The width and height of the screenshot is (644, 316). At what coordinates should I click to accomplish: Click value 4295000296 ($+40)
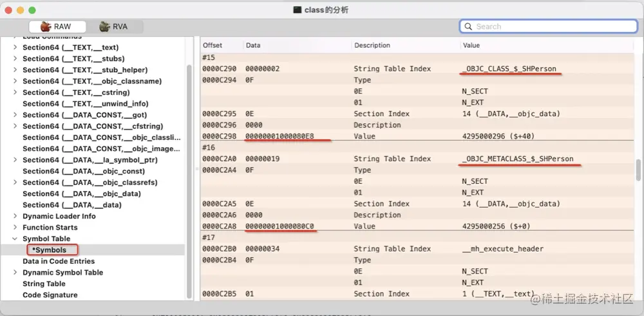click(499, 136)
